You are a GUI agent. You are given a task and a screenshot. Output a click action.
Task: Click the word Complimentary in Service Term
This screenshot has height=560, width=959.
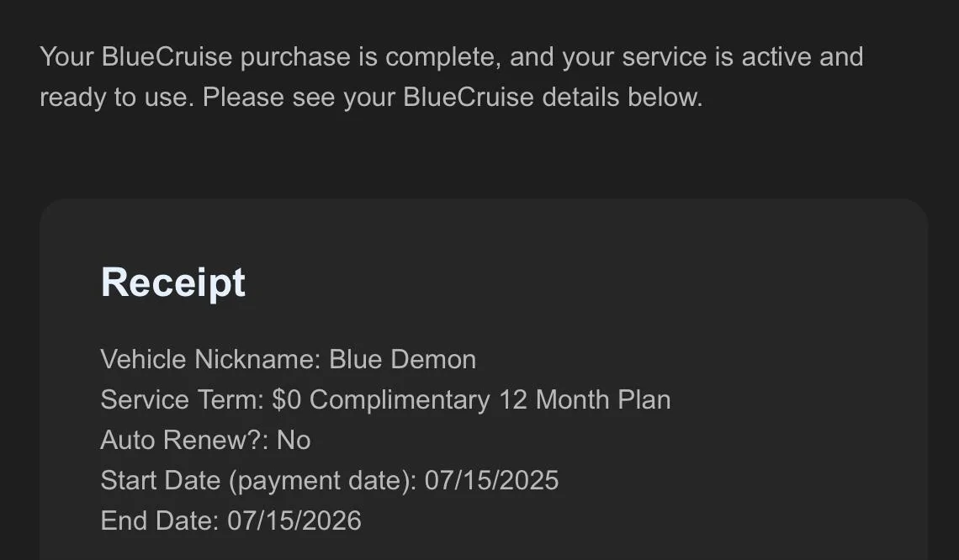400,400
